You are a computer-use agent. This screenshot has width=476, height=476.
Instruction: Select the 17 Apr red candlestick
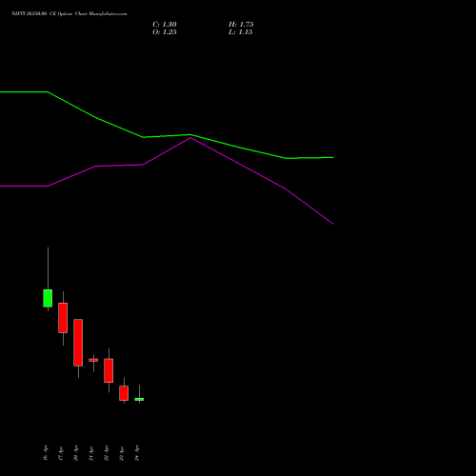point(63,318)
